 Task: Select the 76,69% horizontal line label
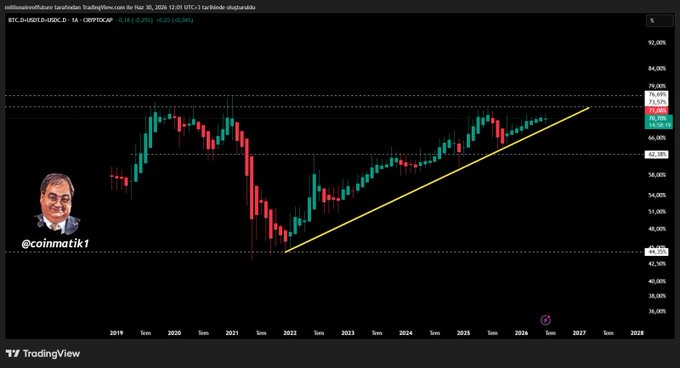click(657, 94)
